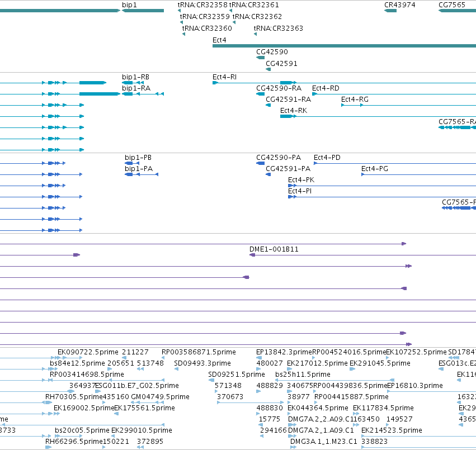This screenshot has width=476, height=450.
Task: Select EST EP13842.3prime
Action: pyautogui.click(x=284, y=352)
